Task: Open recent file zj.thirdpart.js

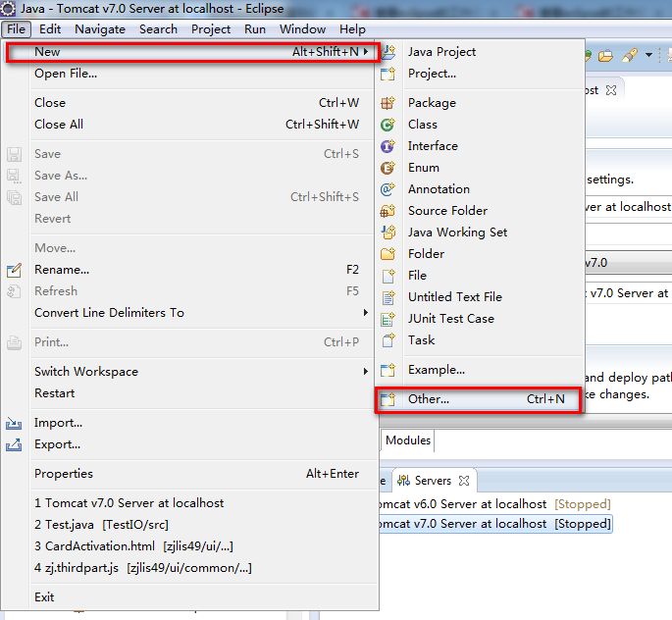Action: point(188,568)
